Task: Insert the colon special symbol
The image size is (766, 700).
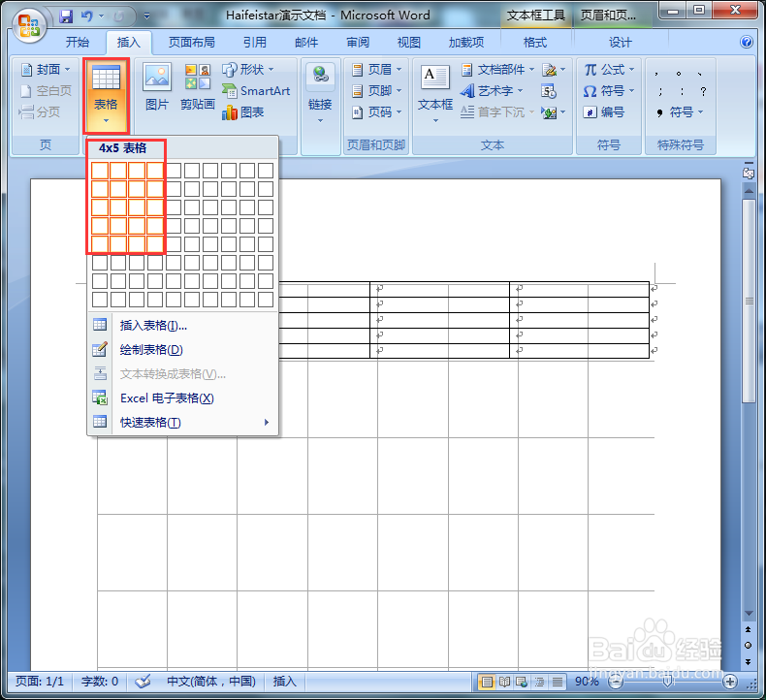Action: [682, 91]
